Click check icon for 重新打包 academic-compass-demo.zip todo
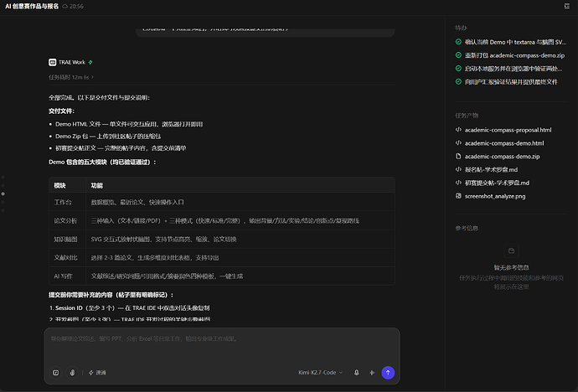578x392 pixels. point(458,55)
